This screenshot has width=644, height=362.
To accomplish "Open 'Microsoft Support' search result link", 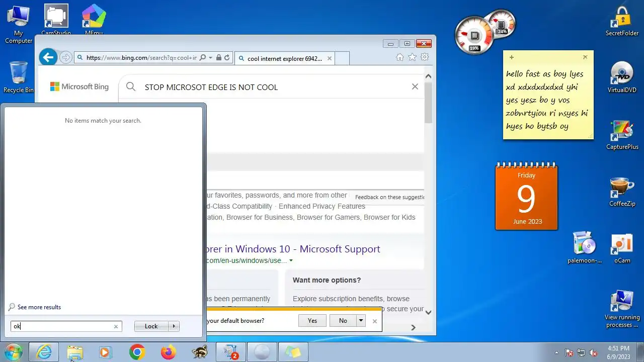I will 293,249.
